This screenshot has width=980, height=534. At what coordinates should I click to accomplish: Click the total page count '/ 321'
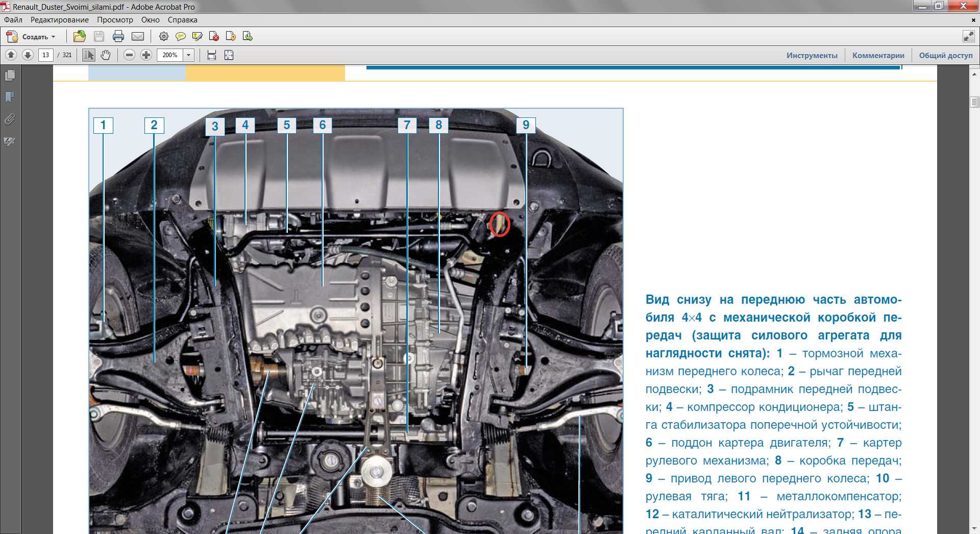[x=65, y=55]
